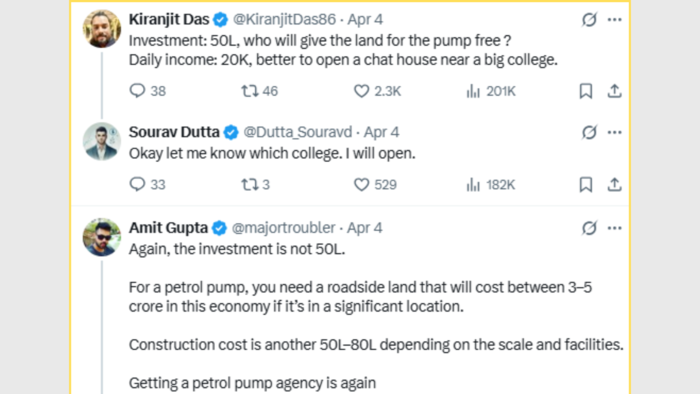
Task: View analytics of 201K views tweet
Action: 491,91
